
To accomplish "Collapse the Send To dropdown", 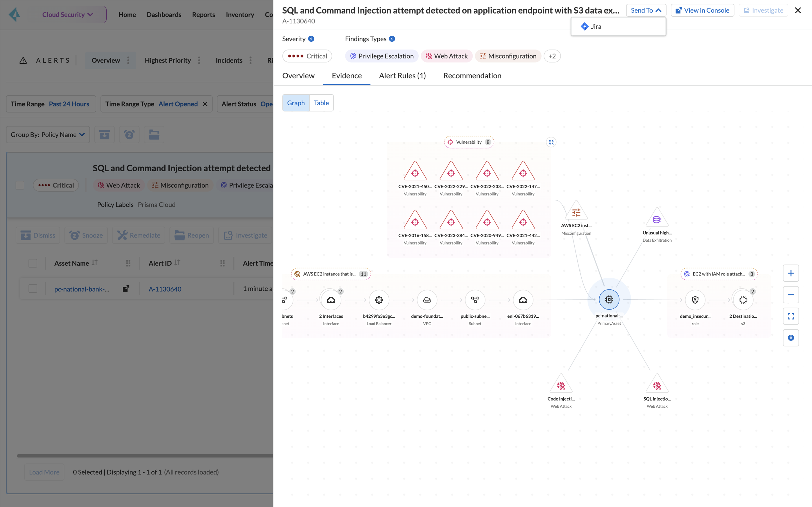I will coord(645,10).
